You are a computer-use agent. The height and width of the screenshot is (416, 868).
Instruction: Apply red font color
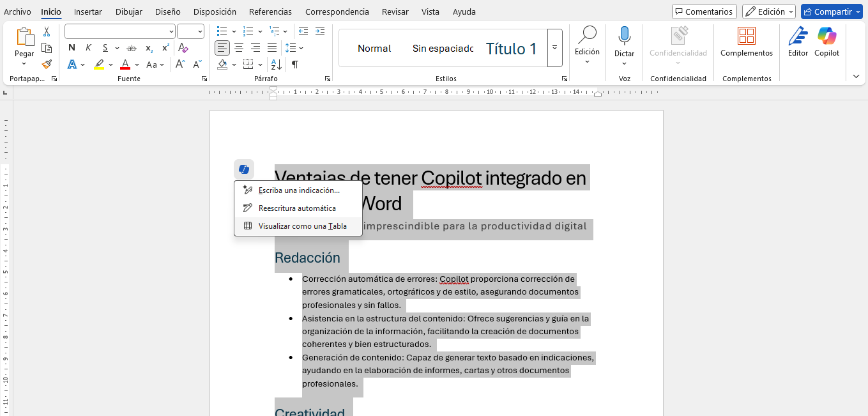pyautogui.click(x=125, y=65)
